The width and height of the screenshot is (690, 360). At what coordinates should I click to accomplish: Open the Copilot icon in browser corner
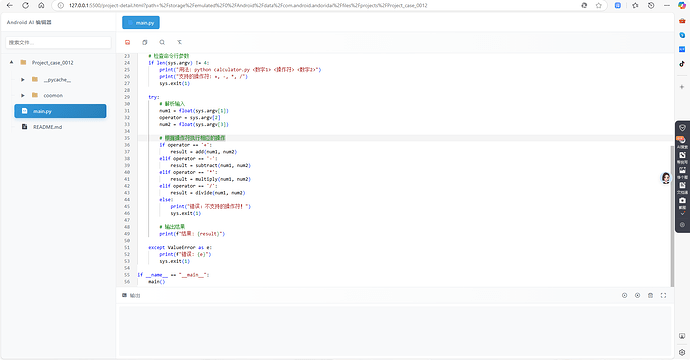click(682, 5)
